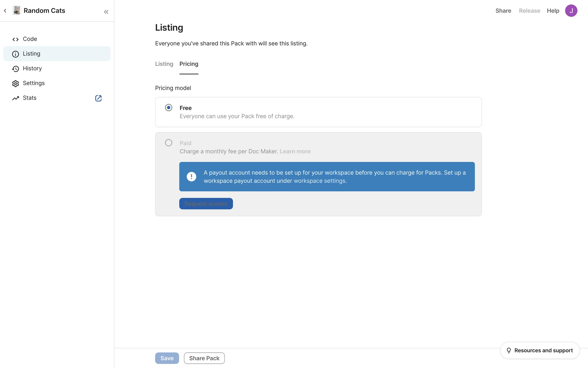Click the Save button

(167, 358)
